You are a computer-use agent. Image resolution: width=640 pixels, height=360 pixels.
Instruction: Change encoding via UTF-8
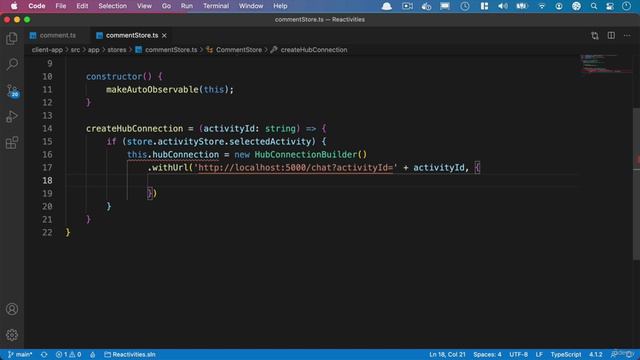(518, 354)
